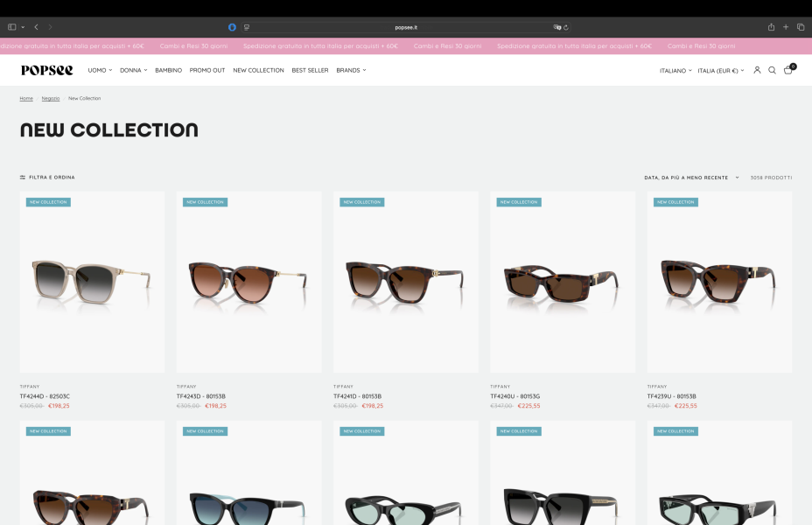This screenshot has width=812, height=525.
Task: Go back to previous page
Action: point(36,27)
